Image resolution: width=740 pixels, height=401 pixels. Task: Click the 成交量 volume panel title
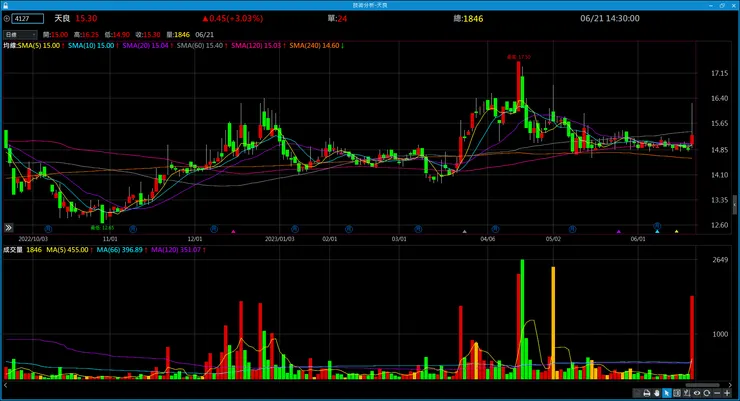(x=13, y=250)
